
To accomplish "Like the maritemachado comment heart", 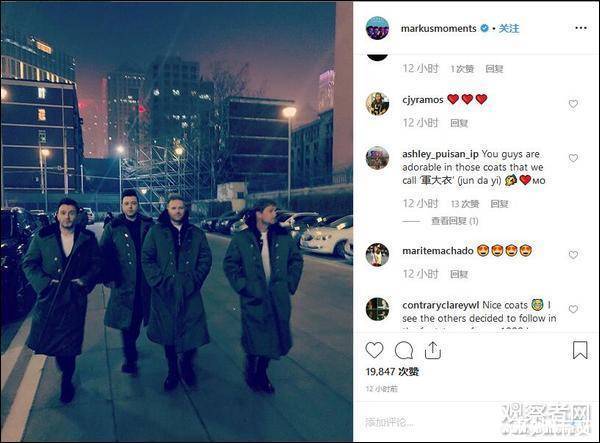I will (573, 255).
